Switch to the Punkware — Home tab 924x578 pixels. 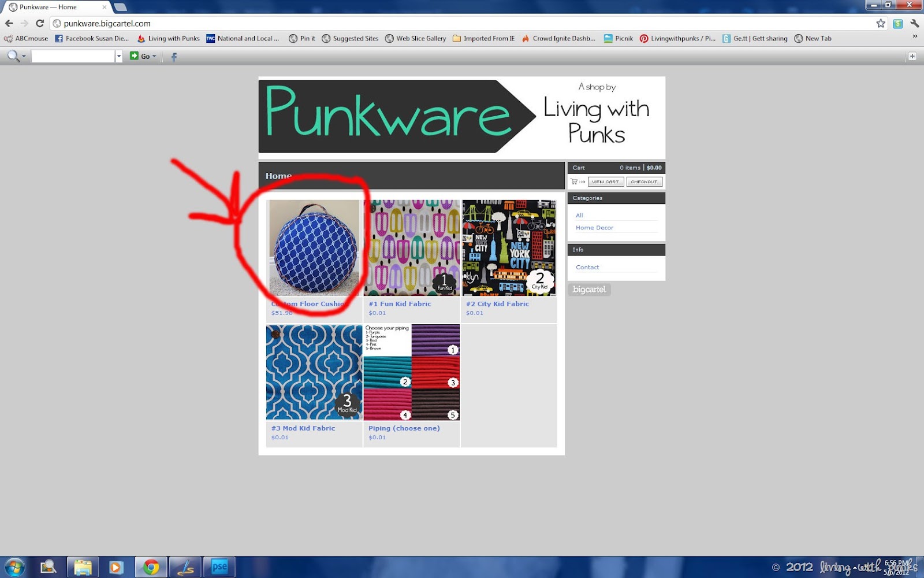pyautogui.click(x=55, y=7)
